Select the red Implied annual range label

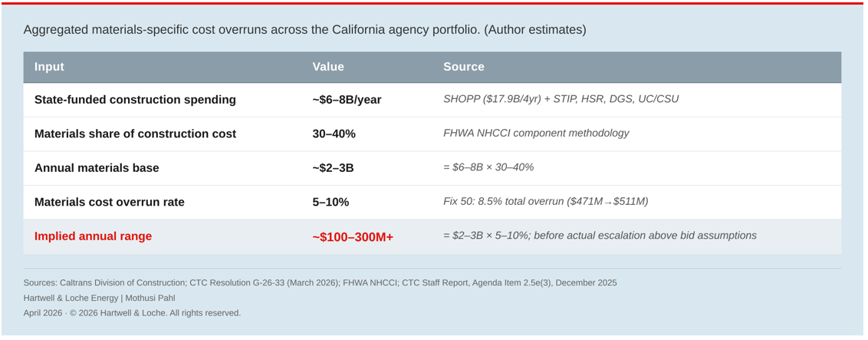(x=93, y=236)
